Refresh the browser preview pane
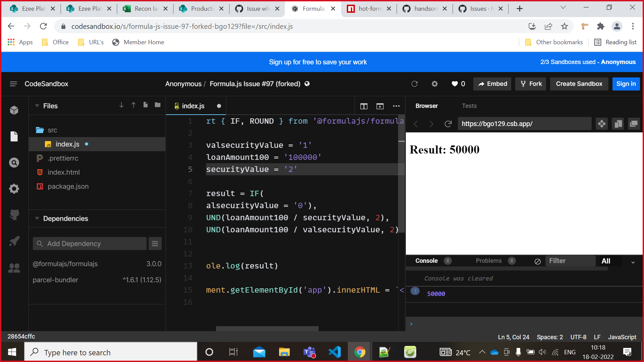Viewport: 644px width, 362px height. pyautogui.click(x=448, y=124)
